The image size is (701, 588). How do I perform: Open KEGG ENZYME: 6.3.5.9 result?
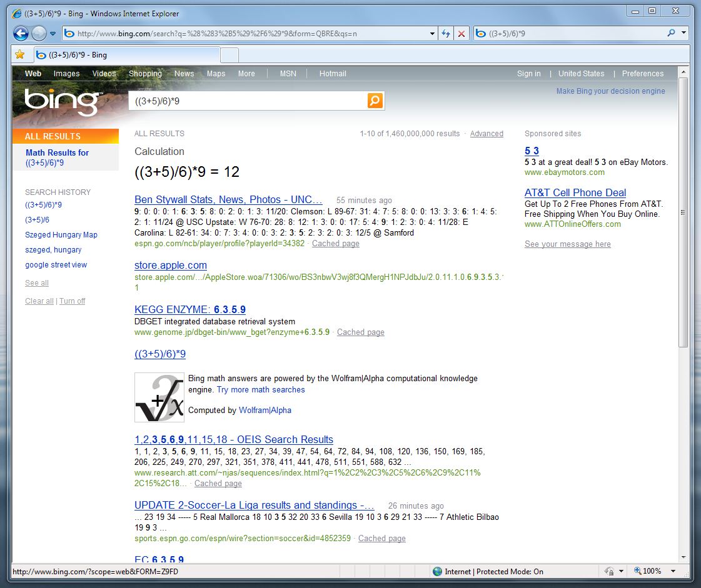(190, 310)
